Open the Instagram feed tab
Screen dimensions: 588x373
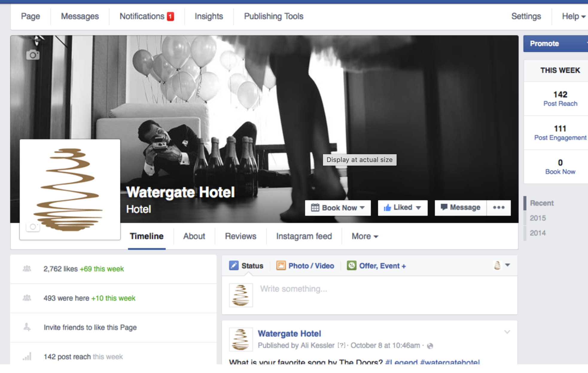pos(304,236)
